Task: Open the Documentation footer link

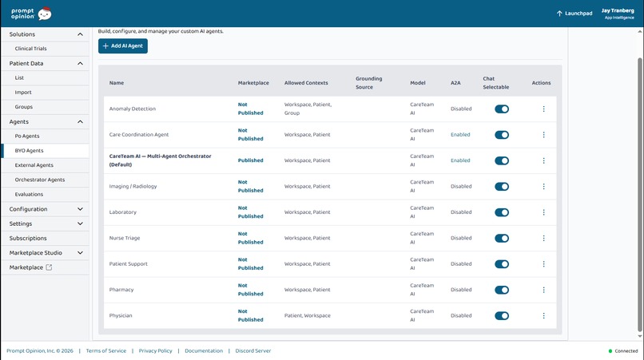Action: tap(204, 351)
